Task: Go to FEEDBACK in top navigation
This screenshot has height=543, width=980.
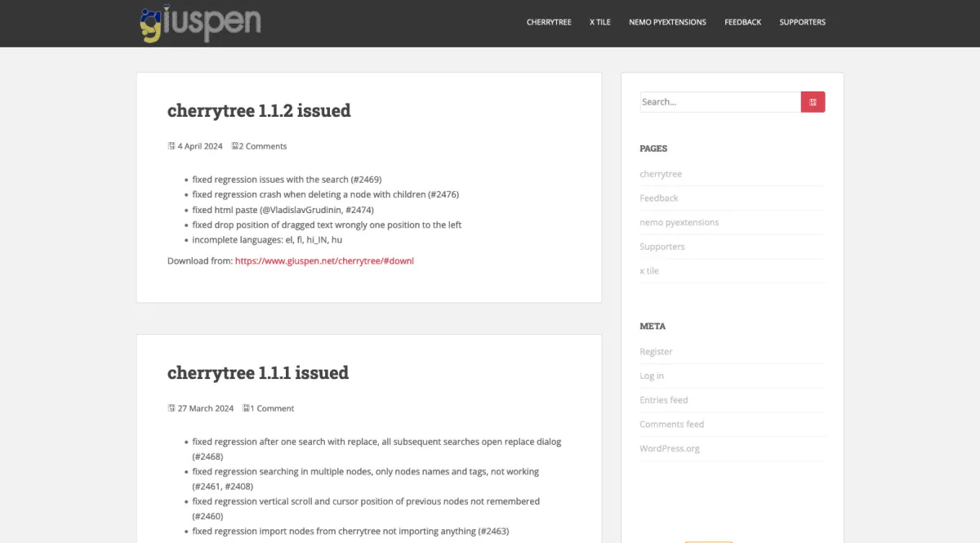Action: click(742, 22)
